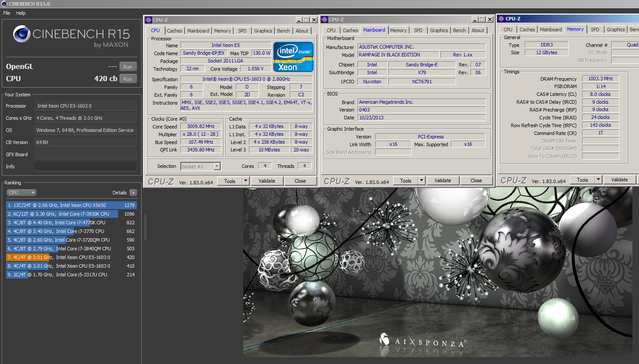
Task: Select ranking row Xeon X5650 score 1279
Action: [71, 205]
